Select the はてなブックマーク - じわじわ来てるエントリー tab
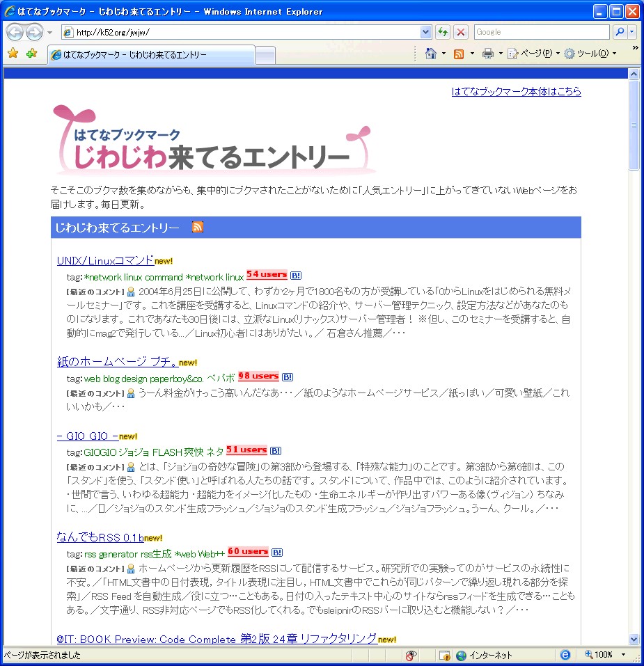This screenshot has height=666, width=644. [x=151, y=54]
